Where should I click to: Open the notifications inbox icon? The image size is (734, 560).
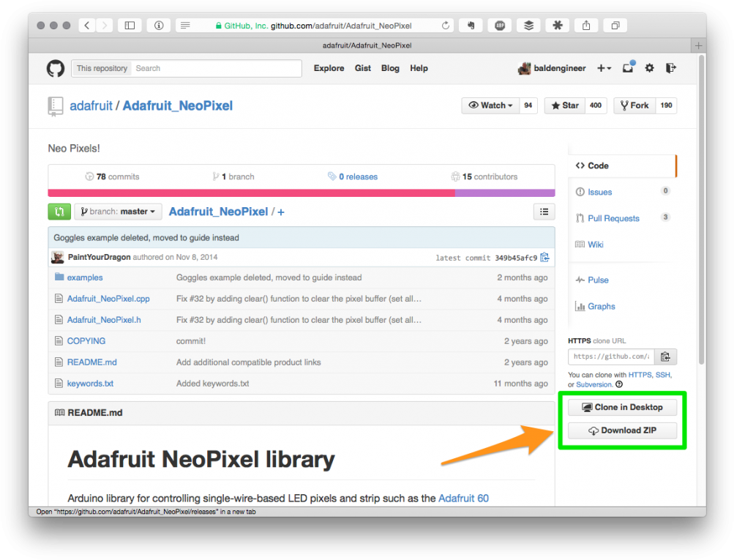point(628,68)
